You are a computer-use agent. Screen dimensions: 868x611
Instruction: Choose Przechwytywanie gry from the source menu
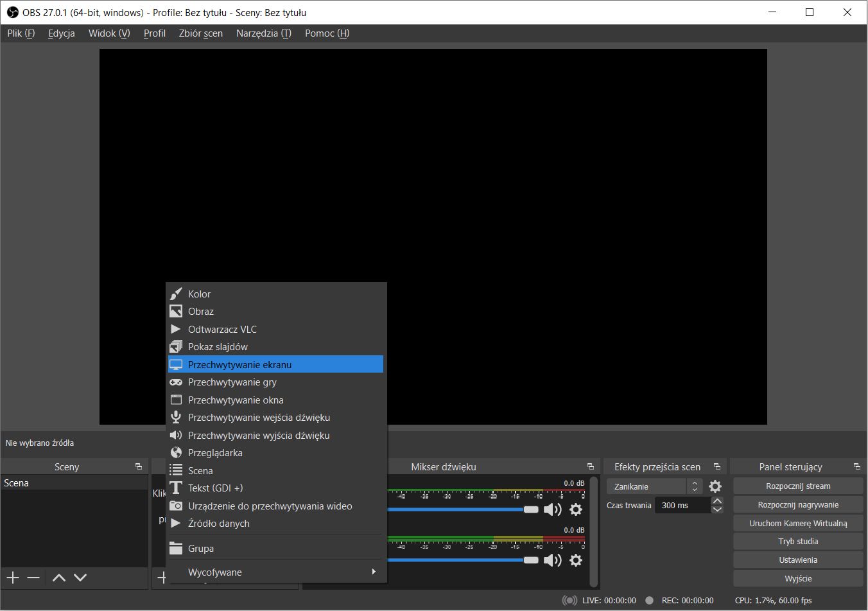coord(275,382)
